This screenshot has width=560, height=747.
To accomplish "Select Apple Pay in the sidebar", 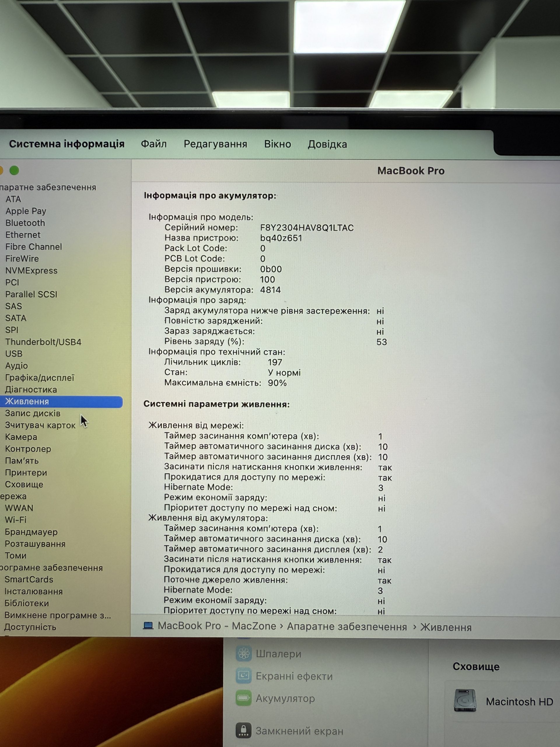I will click(x=26, y=211).
